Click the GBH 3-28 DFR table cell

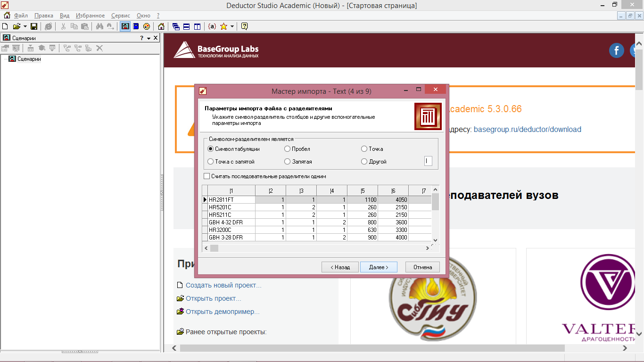(x=231, y=238)
